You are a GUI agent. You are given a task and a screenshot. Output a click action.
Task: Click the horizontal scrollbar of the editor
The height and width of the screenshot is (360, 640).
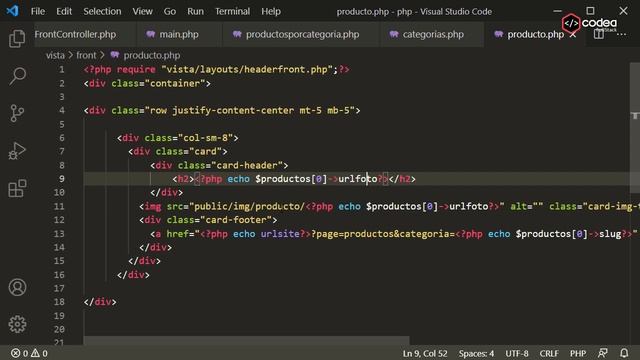pyautogui.click(x=246, y=340)
